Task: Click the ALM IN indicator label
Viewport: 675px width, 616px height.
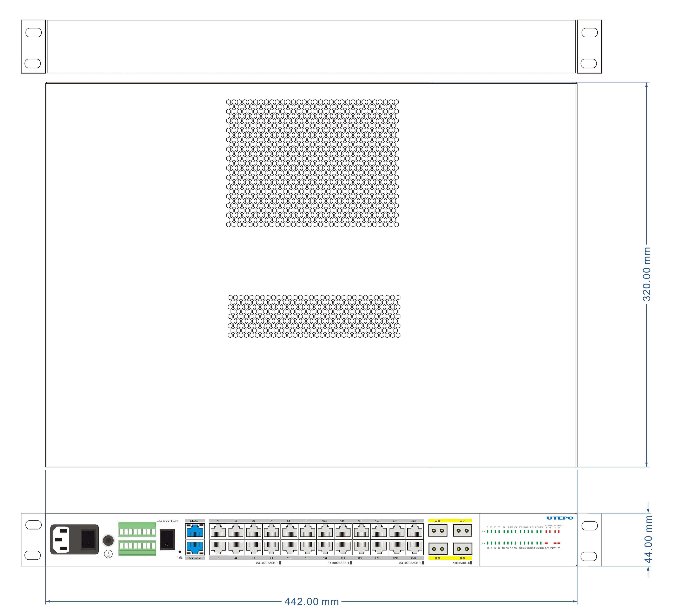Action: (549, 526)
